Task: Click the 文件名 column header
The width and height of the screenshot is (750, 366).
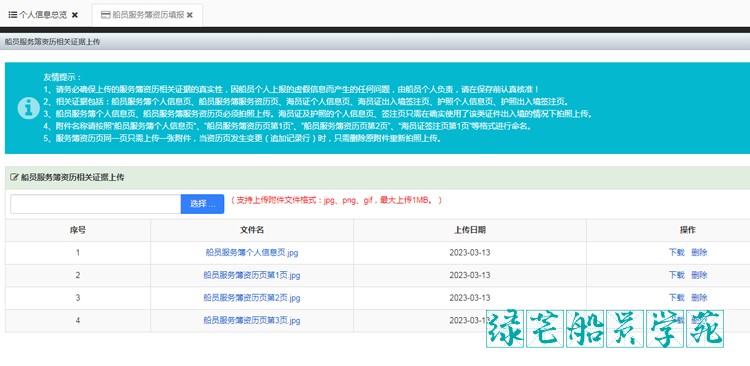Action: [252, 230]
